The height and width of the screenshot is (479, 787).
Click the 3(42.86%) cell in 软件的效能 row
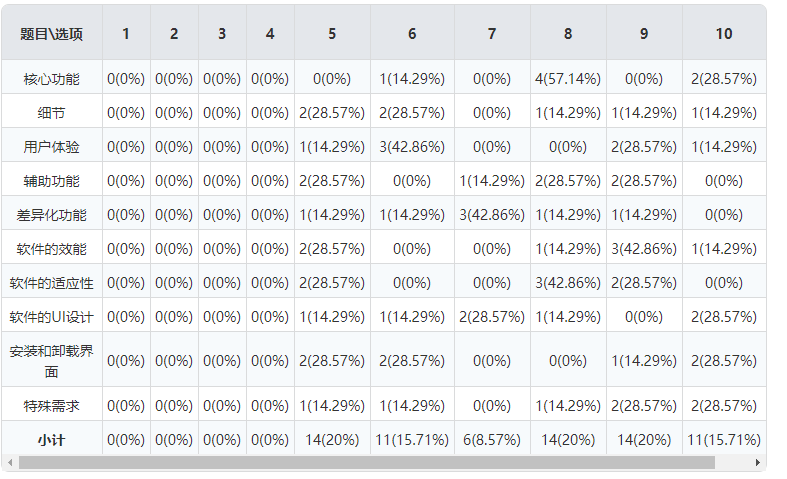click(644, 249)
